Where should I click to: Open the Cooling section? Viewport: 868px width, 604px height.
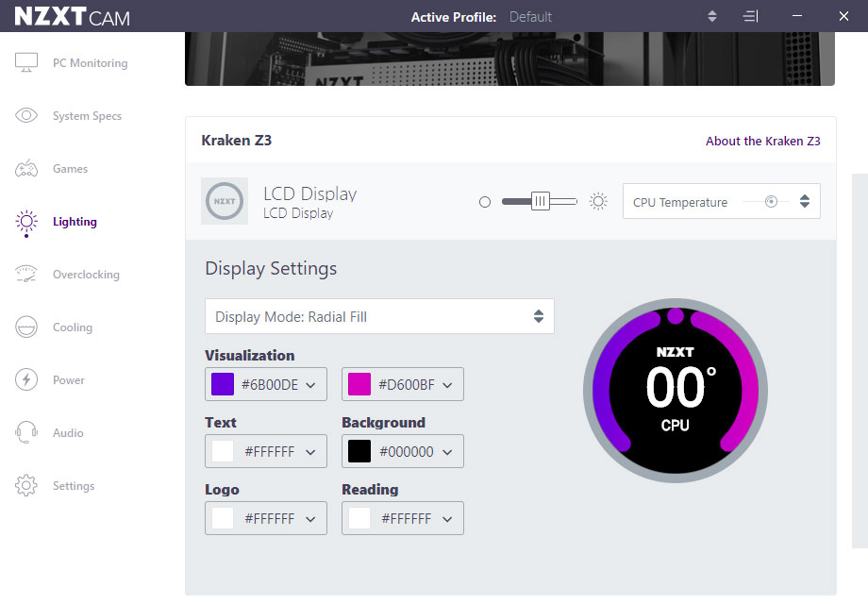pyautogui.click(x=73, y=327)
